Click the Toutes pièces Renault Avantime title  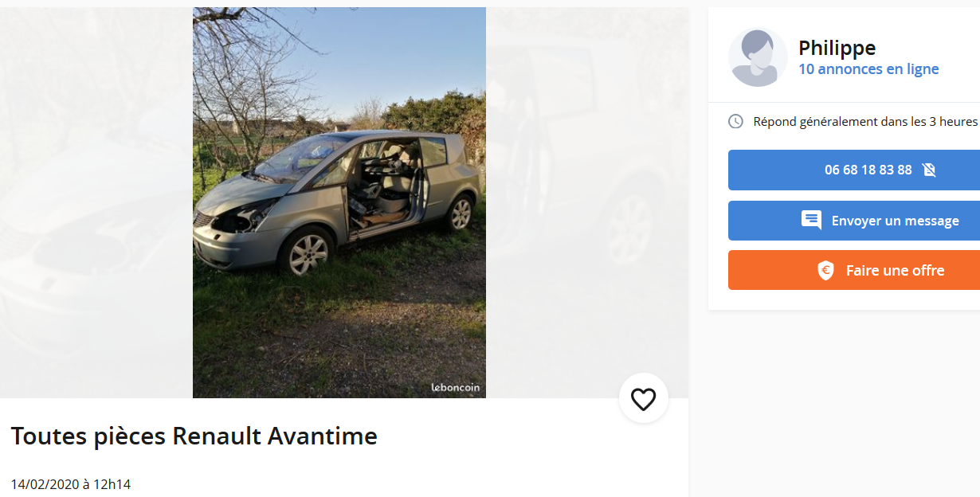coord(194,436)
